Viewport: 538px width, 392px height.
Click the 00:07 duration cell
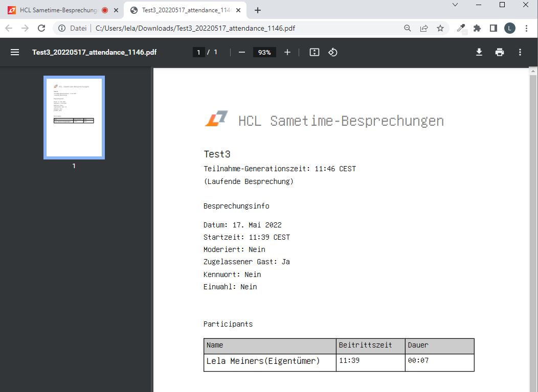click(439, 362)
